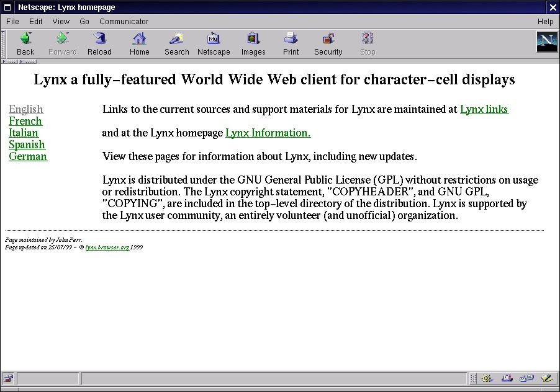Click the Images toolbar button
The width and height of the screenshot is (560, 392).
(x=253, y=44)
